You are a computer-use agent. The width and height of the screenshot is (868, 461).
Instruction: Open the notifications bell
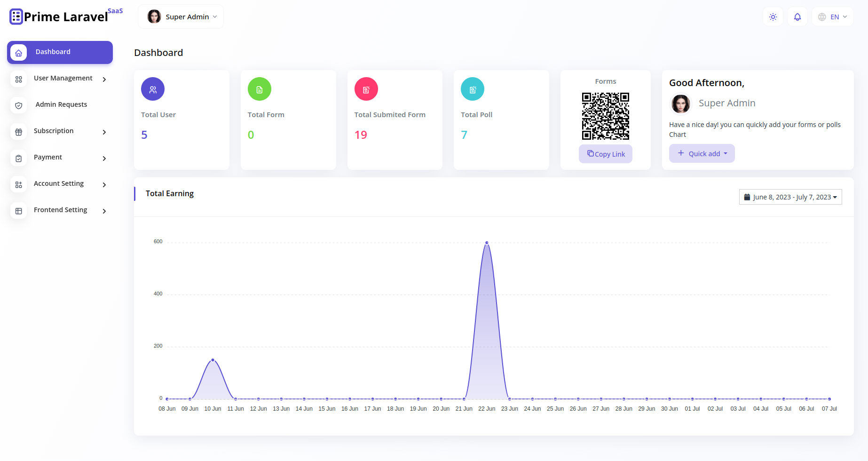(x=797, y=17)
